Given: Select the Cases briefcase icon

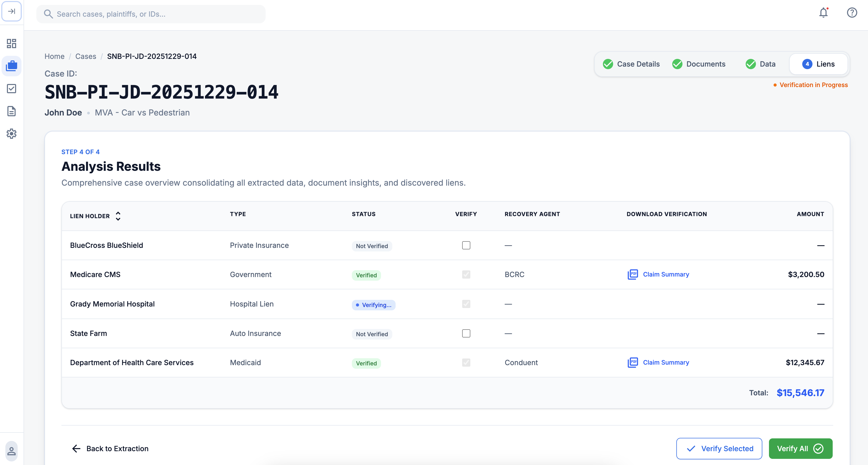Looking at the screenshot, I should pos(12,66).
